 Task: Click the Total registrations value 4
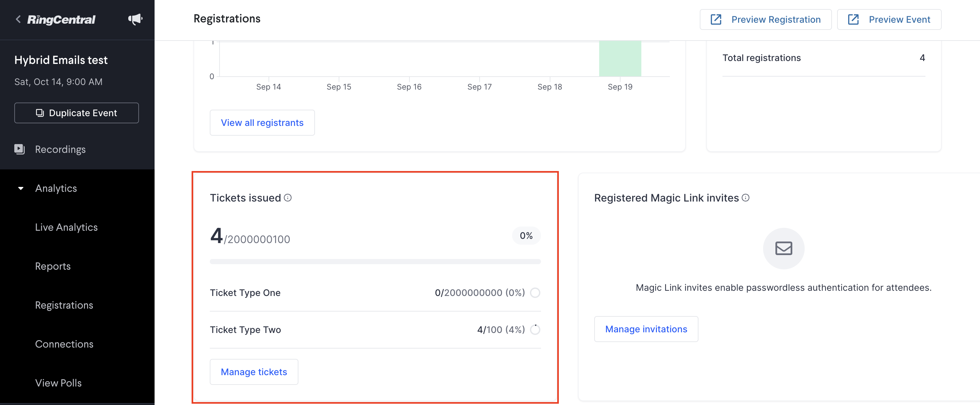(922, 58)
